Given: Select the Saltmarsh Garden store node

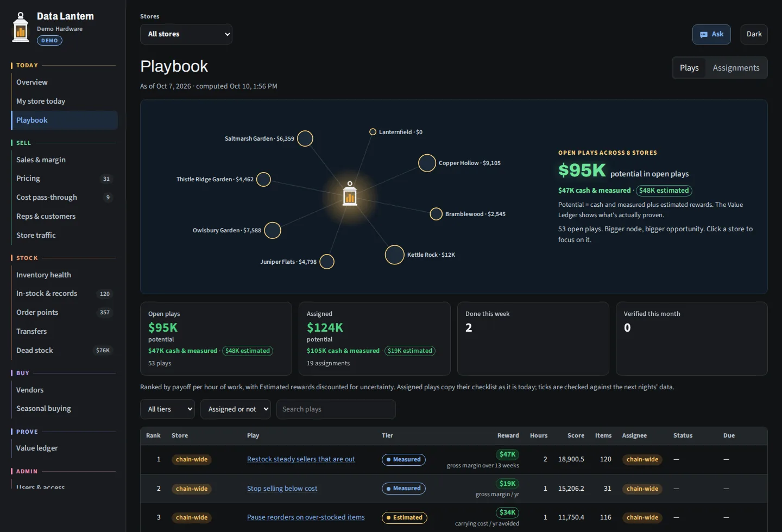Looking at the screenshot, I should pyautogui.click(x=305, y=138).
